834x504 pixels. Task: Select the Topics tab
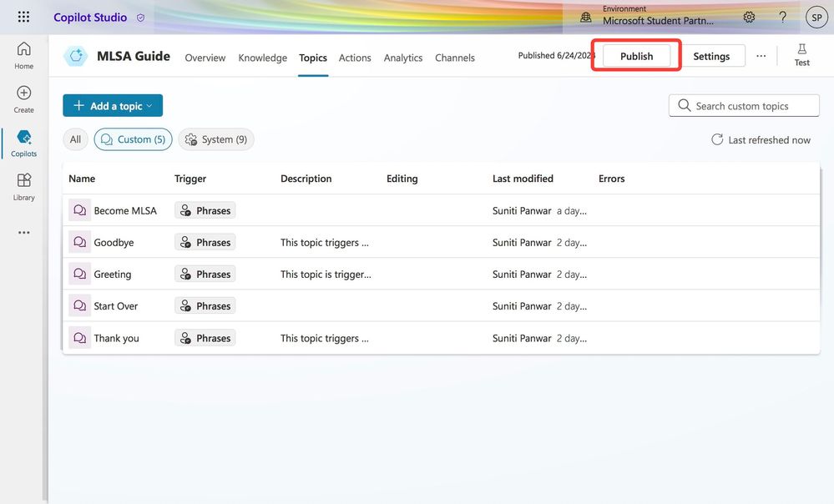point(313,58)
